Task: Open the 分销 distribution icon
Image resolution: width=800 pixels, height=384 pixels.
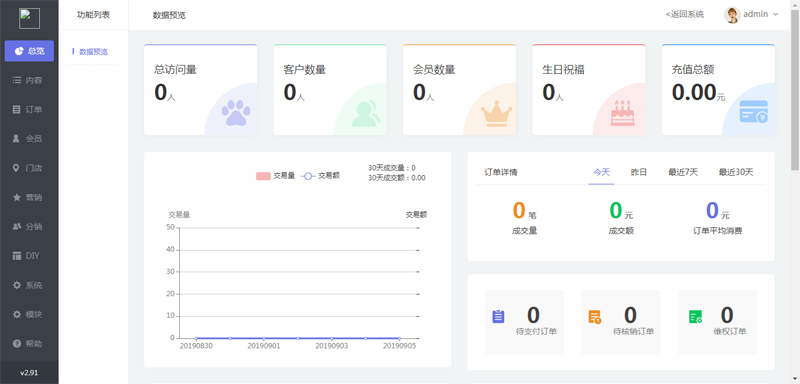Action: point(17,226)
